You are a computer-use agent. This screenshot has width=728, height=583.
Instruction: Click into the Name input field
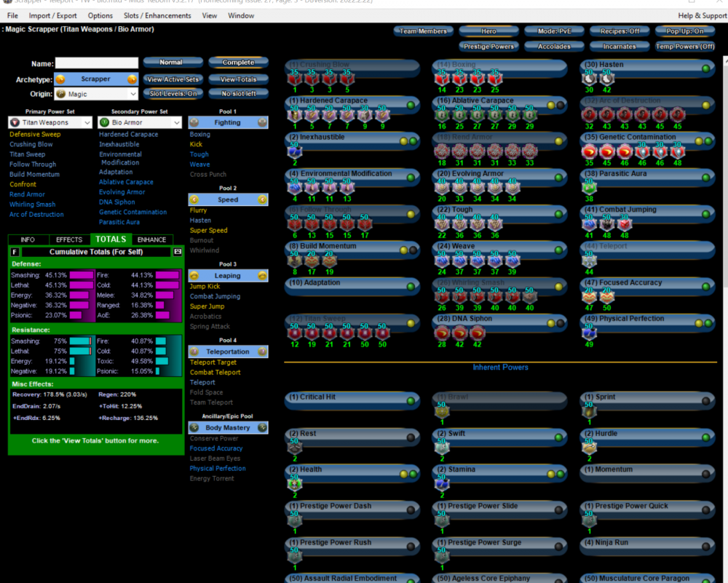(x=97, y=63)
